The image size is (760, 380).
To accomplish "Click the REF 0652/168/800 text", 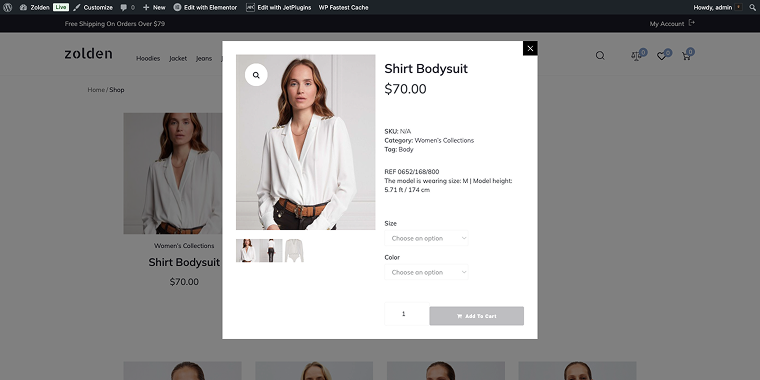I will [412, 172].
